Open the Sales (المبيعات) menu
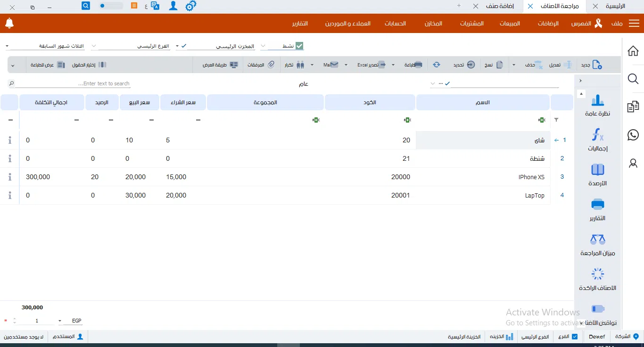The image size is (644, 347). tap(510, 24)
